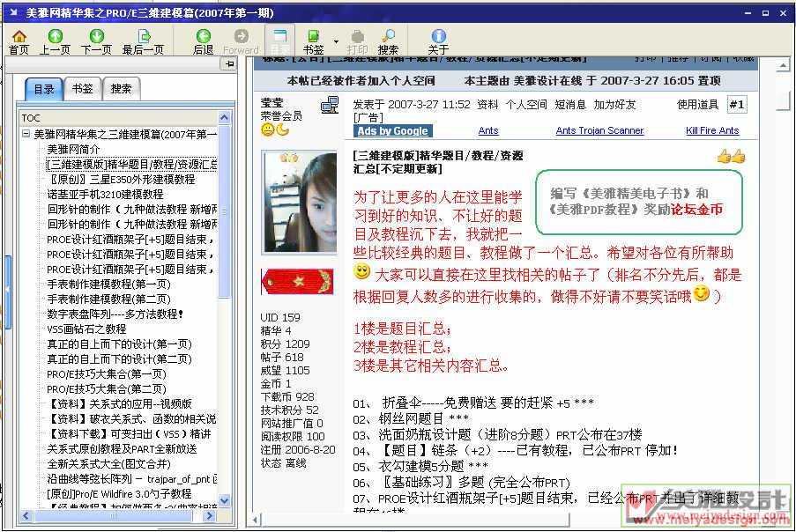Open 〖原创〗三星E350外形建模教程 entry
This screenshot has width=796, height=532.
click(x=121, y=180)
